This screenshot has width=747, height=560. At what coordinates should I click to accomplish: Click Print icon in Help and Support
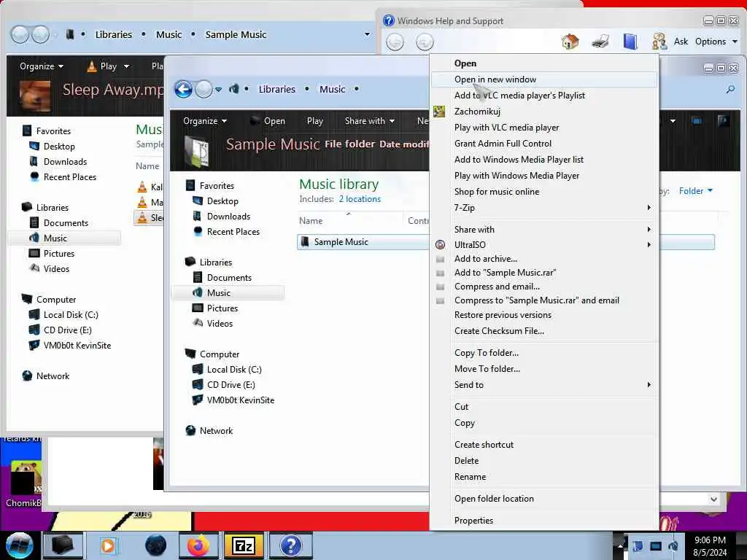(600, 42)
